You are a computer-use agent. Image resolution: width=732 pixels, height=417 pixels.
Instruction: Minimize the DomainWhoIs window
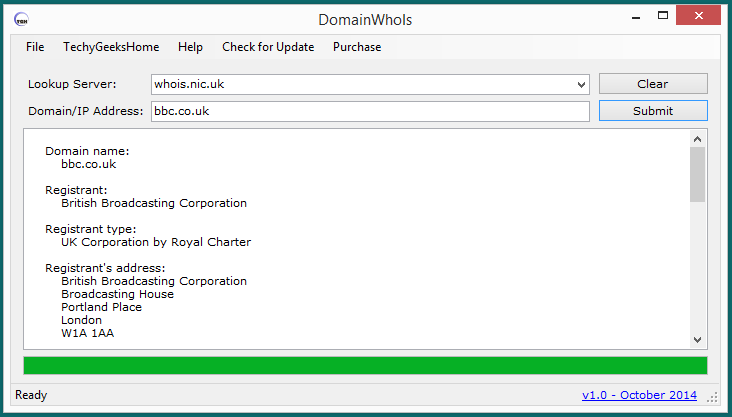point(633,17)
